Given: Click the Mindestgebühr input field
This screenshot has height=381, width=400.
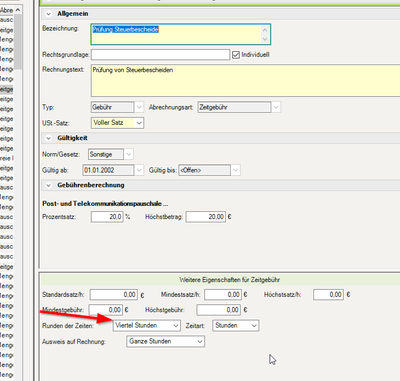Looking at the screenshot, I should [106, 310].
